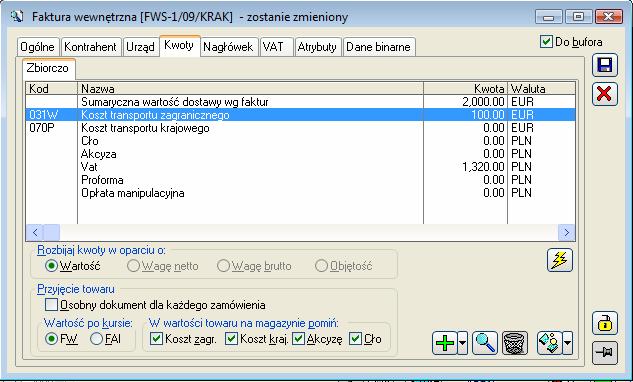Select row Koszt transportu krajowego

point(300,128)
